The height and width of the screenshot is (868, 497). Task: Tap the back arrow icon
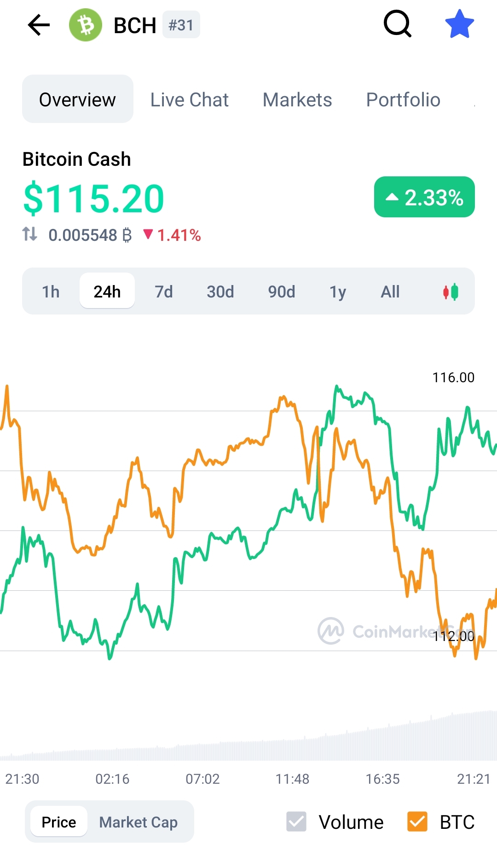click(x=39, y=25)
